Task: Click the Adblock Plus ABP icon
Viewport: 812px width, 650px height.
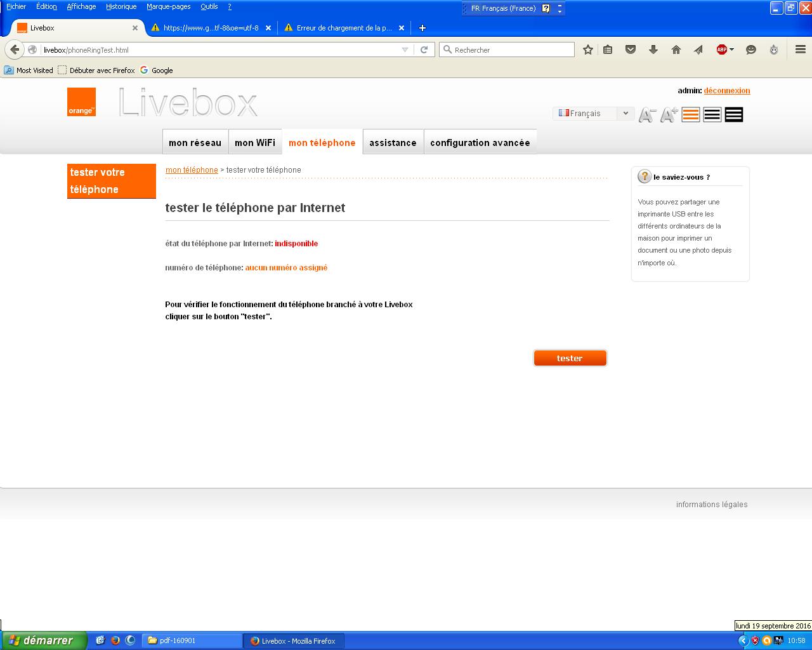Action: coord(721,50)
